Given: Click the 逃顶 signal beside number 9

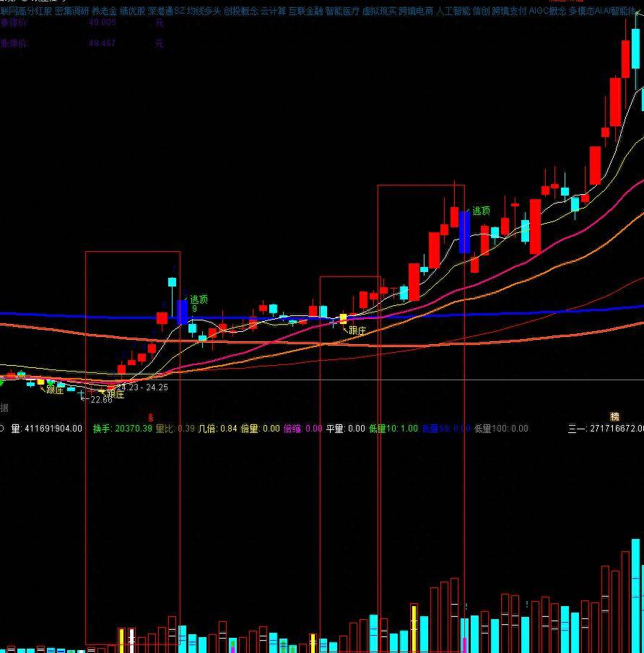Looking at the screenshot, I should point(199,299).
